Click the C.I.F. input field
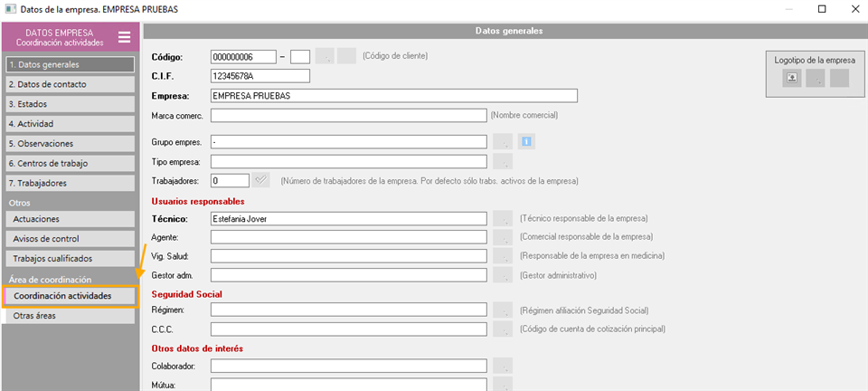The image size is (868, 391). pyautogui.click(x=260, y=76)
